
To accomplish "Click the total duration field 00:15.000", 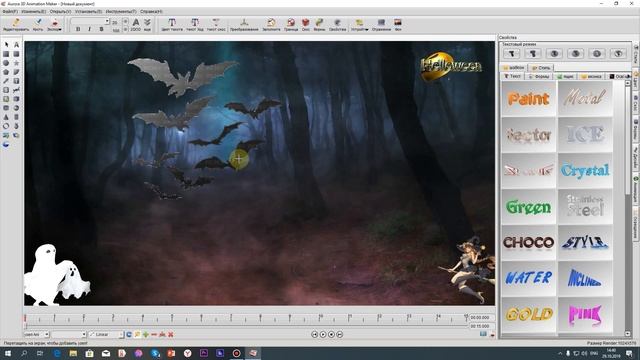I will [x=481, y=326].
